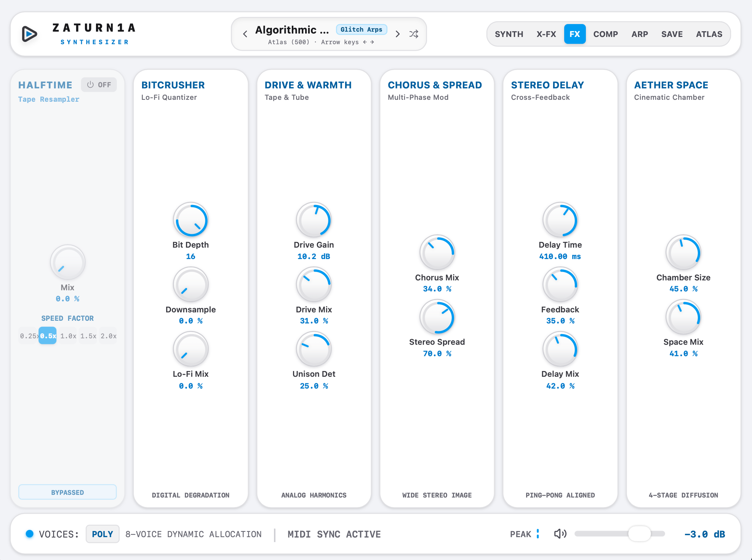Select the 0.25x speed factor

click(28, 336)
